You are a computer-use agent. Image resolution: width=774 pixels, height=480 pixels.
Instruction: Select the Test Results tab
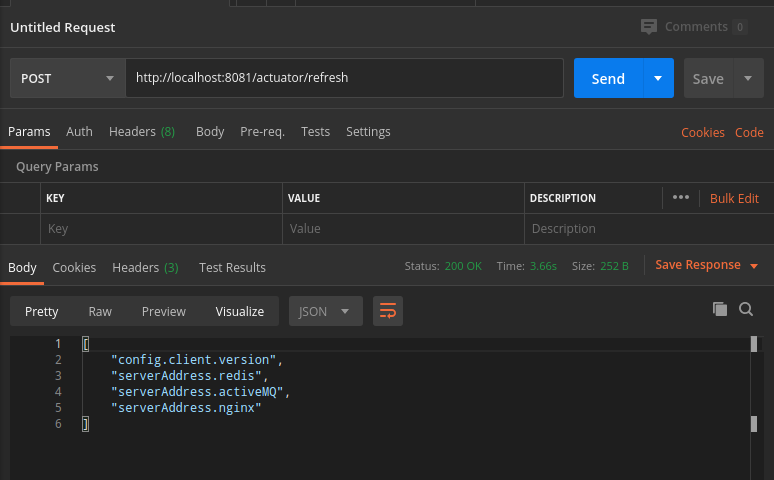pos(232,267)
